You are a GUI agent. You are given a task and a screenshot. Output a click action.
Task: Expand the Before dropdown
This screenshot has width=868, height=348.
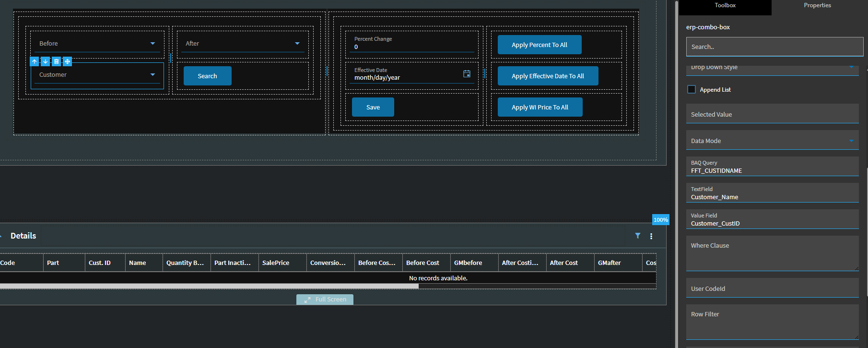pos(152,44)
